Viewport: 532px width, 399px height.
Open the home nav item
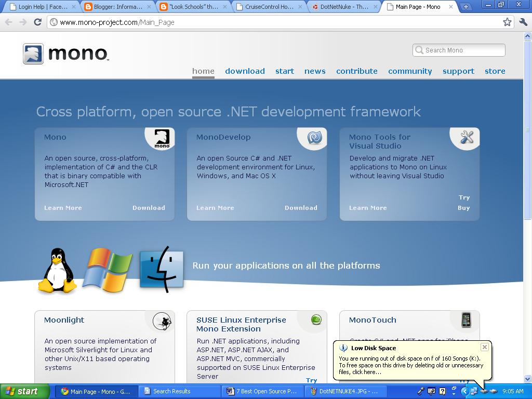pyautogui.click(x=203, y=71)
